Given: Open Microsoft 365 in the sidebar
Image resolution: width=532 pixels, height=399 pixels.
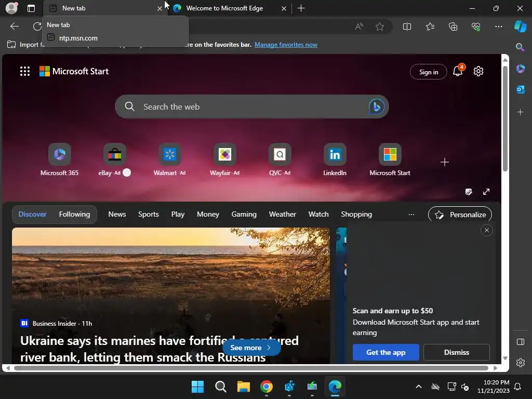Looking at the screenshot, I should (520, 69).
